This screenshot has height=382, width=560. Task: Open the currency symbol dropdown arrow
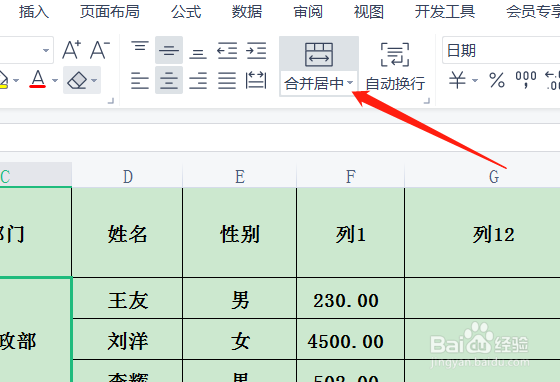475,80
